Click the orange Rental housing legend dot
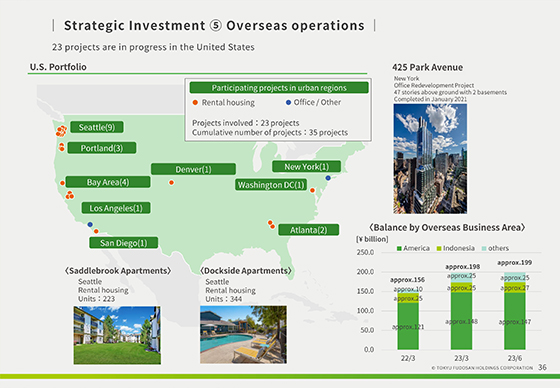The height and width of the screenshot is (388, 560). (x=195, y=103)
